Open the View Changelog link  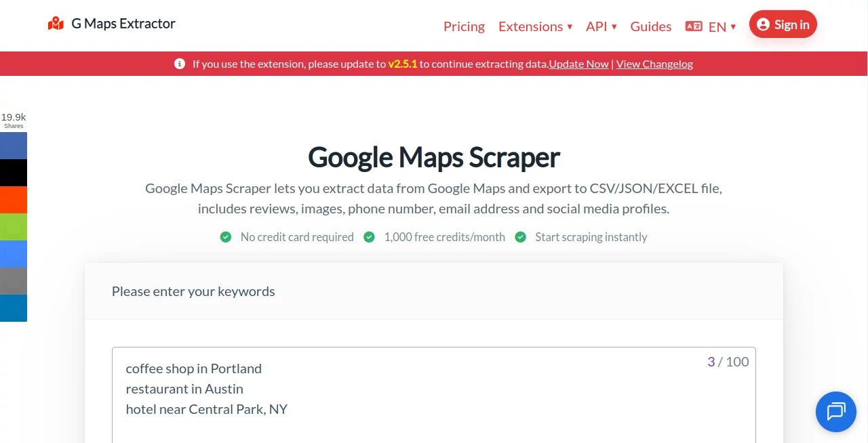[x=654, y=64]
